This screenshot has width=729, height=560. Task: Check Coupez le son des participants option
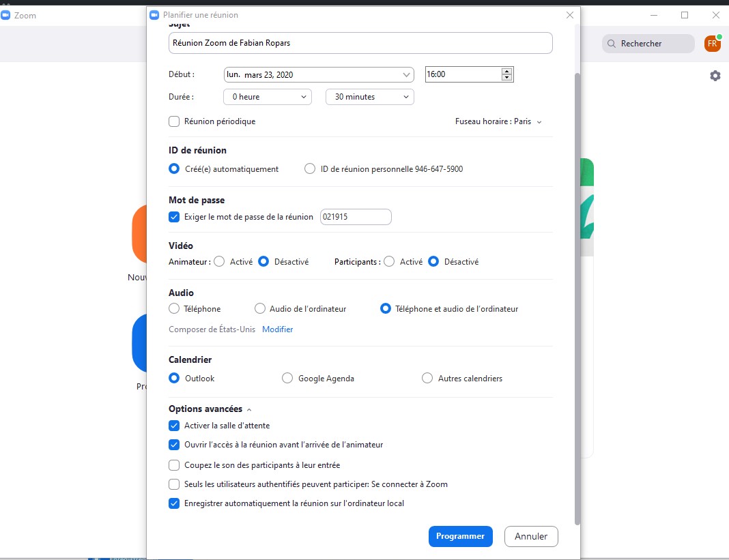pos(174,464)
